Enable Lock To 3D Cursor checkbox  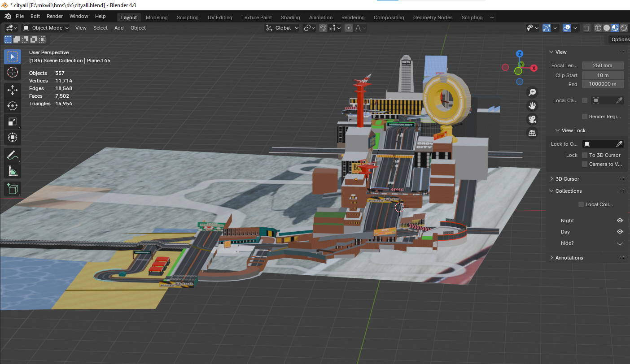pyautogui.click(x=585, y=155)
